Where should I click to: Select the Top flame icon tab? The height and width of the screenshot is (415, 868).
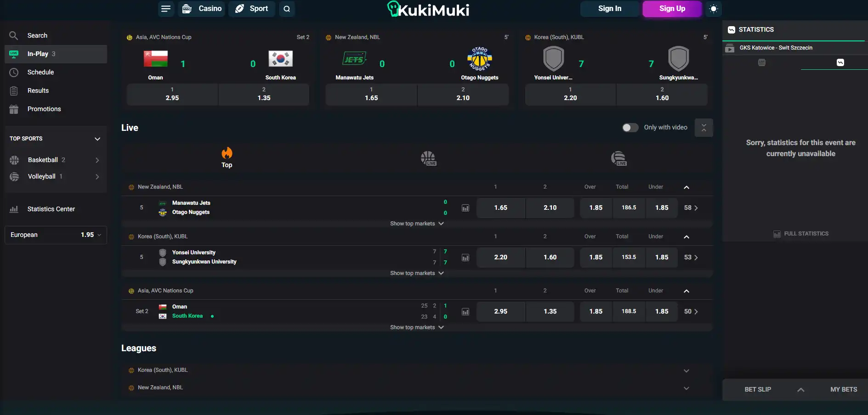[x=227, y=158]
